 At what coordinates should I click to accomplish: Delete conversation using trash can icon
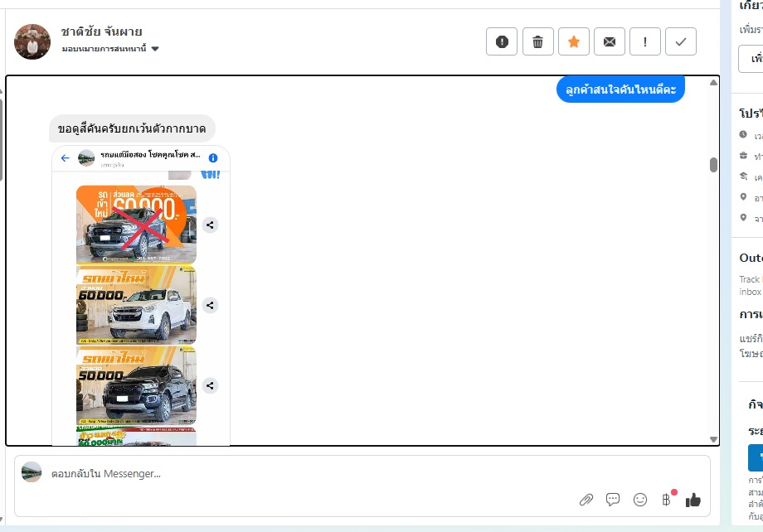click(x=538, y=41)
